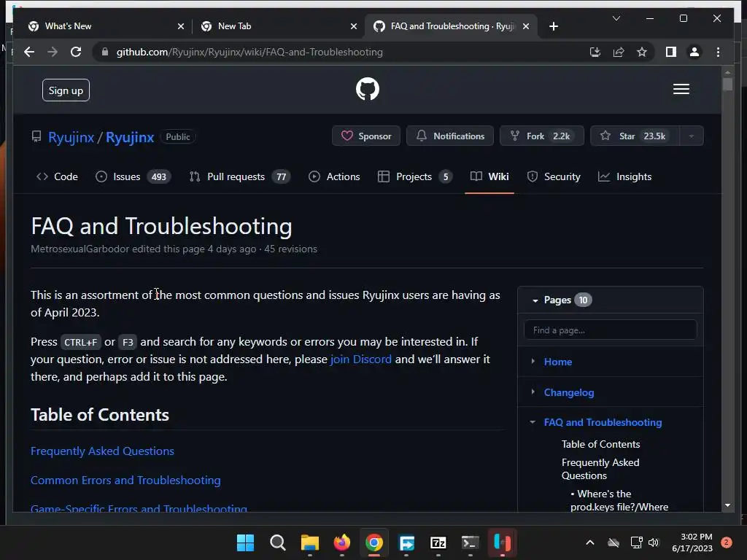
Task: Go back with browser back arrow
Action: point(29,52)
